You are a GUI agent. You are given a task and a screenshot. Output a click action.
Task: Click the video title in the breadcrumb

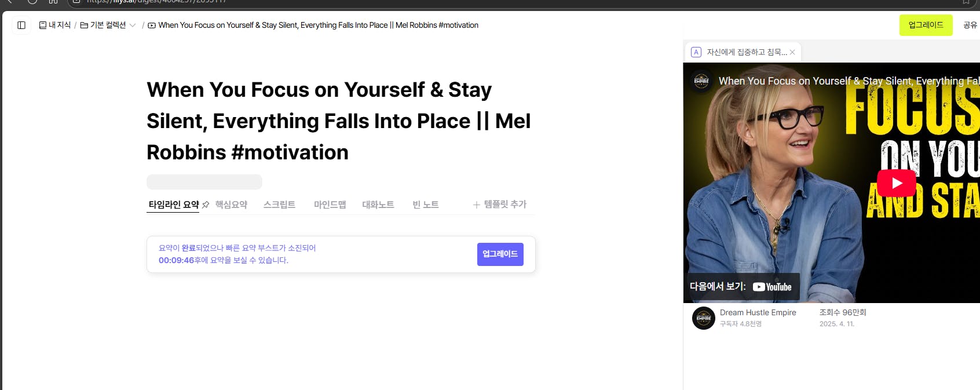[318, 25]
